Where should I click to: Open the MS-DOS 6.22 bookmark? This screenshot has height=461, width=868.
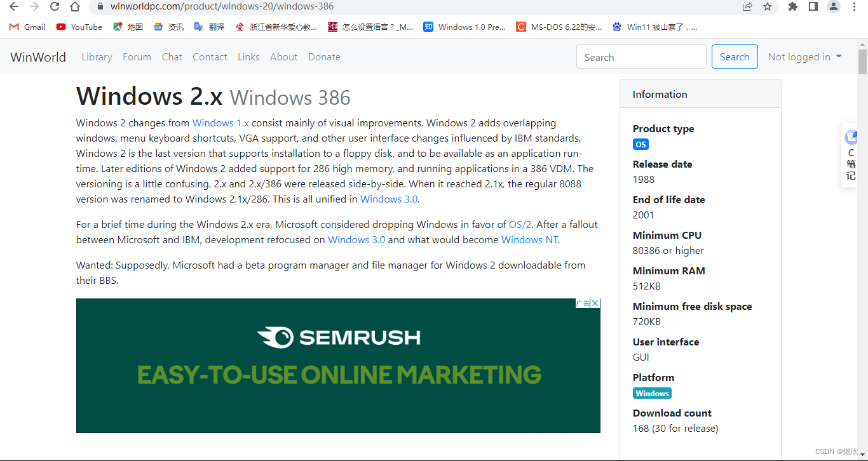[559, 27]
